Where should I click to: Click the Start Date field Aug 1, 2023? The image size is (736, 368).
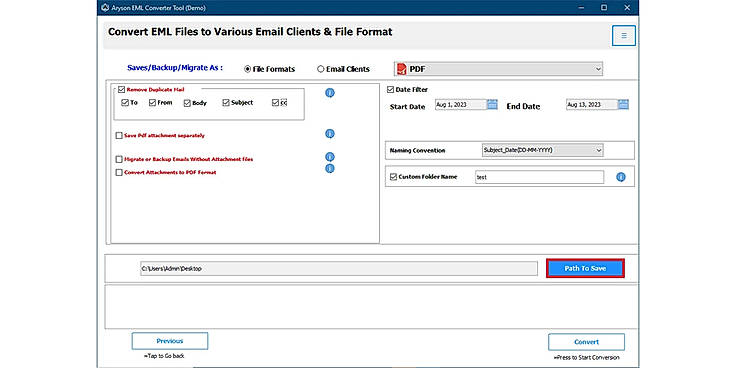click(x=460, y=105)
